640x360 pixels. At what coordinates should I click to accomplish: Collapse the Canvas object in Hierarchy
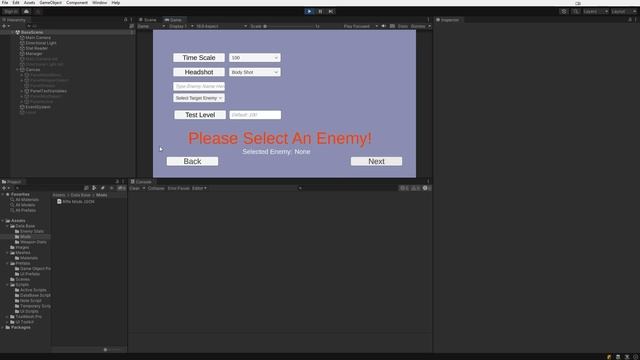tap(17, 70)
